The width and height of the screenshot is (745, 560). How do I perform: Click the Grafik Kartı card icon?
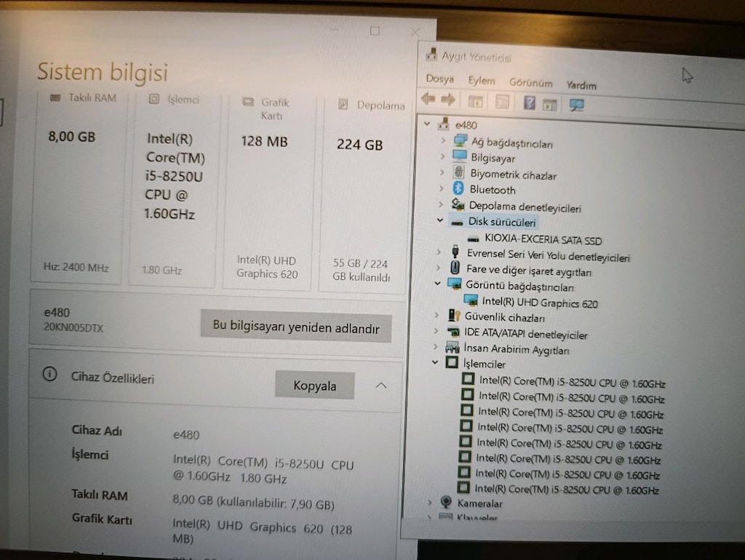point(248,102)
